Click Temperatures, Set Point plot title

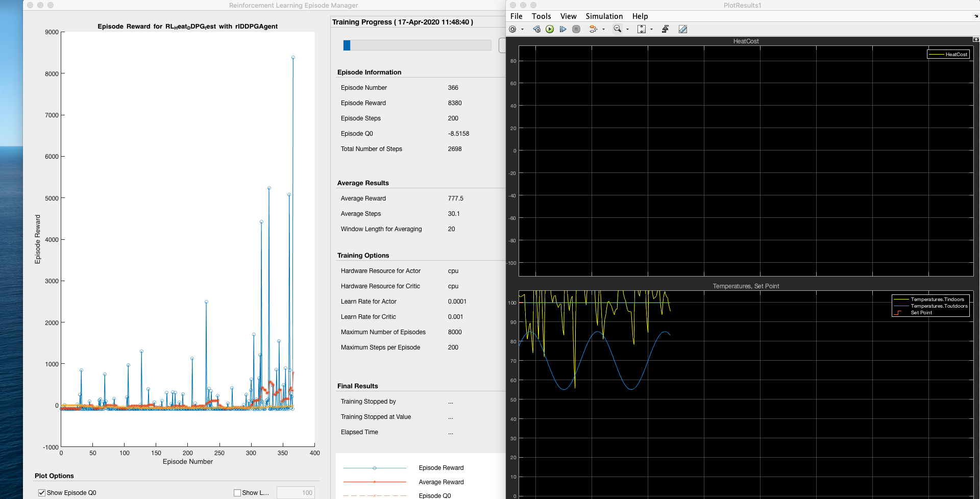click(746, 286)
